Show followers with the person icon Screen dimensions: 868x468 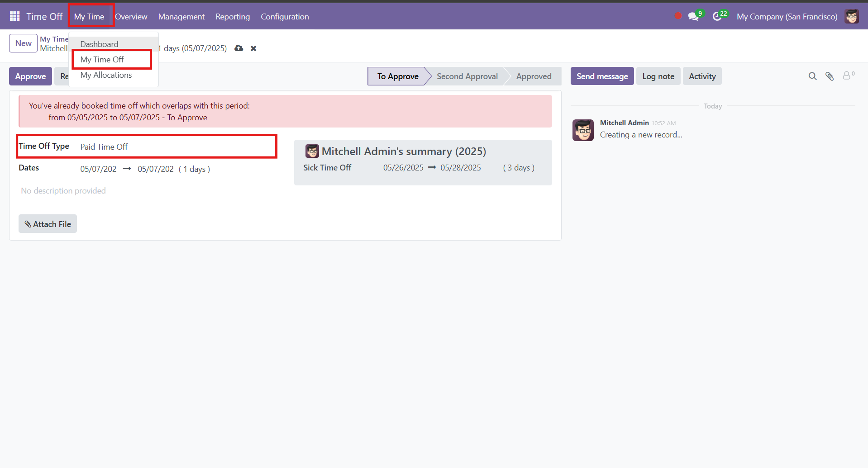click(847, 76)
